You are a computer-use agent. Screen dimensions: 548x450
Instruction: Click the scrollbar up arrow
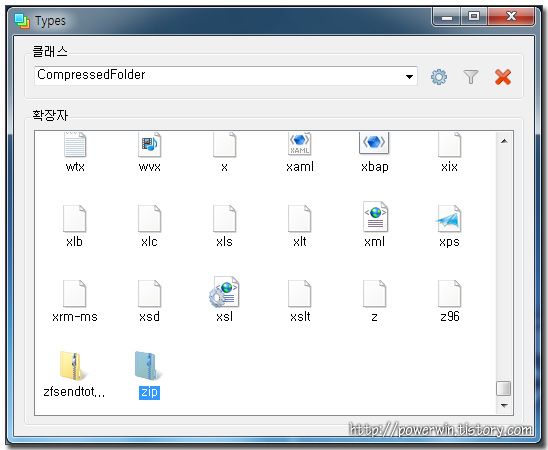pos(504,141)
